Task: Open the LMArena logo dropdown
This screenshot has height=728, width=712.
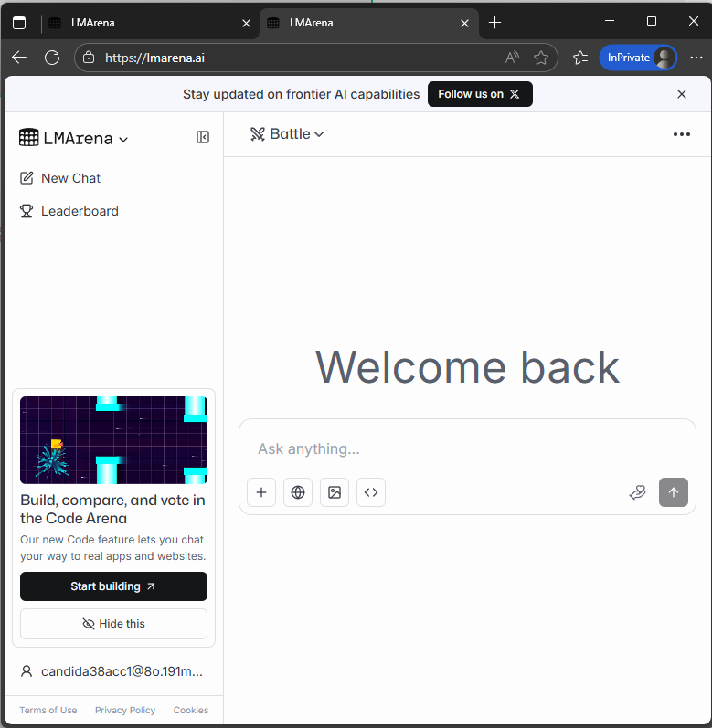Action: click(x=74, y=138)
